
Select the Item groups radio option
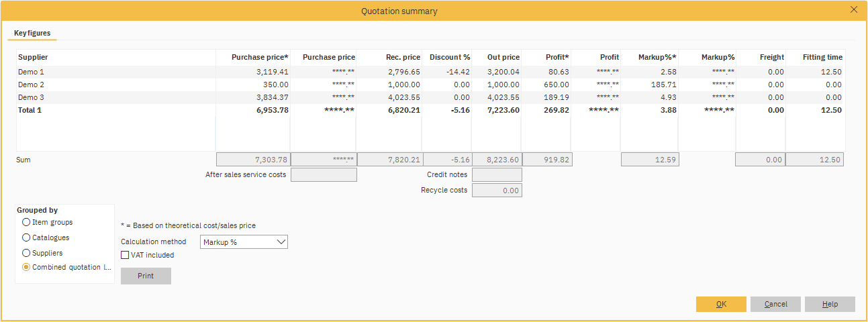[26, 222]
